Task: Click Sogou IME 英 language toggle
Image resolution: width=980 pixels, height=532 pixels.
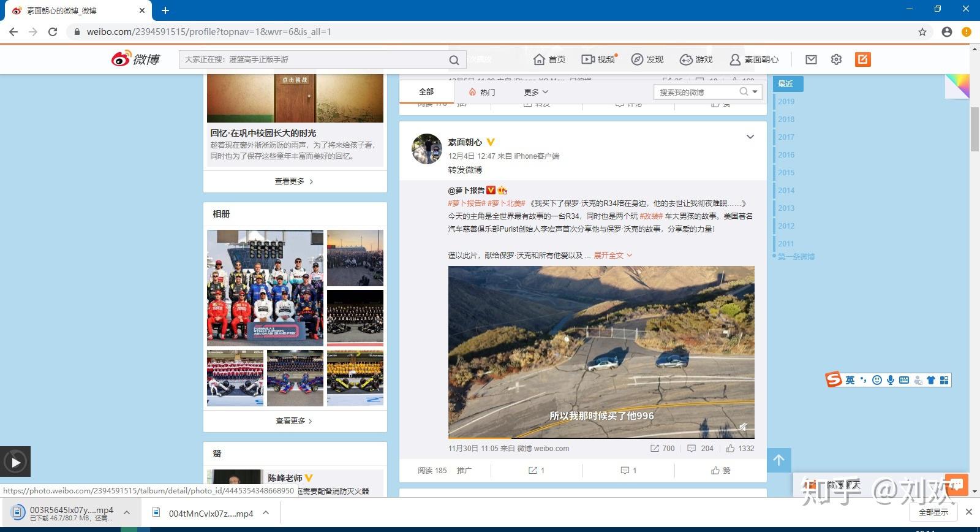Action: pos(850,380)
